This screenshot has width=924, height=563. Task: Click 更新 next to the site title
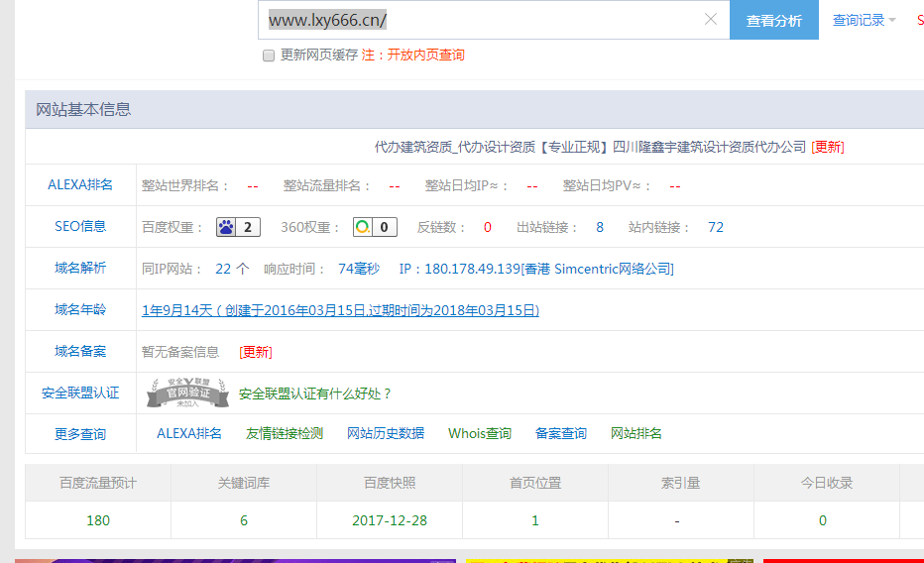pyautogui.click(x=828, y=147)
